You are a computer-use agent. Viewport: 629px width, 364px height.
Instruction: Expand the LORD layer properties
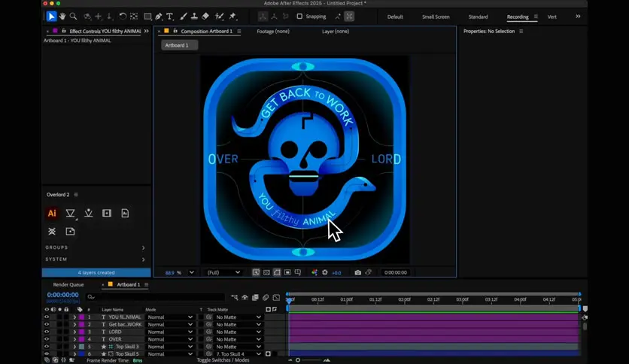tap(74, 332)
